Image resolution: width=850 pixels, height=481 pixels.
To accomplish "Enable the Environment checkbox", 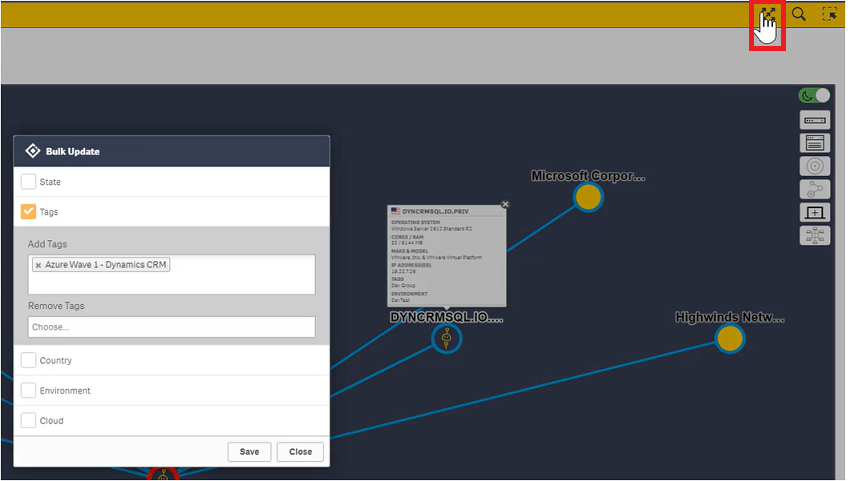I will point(28,390).
